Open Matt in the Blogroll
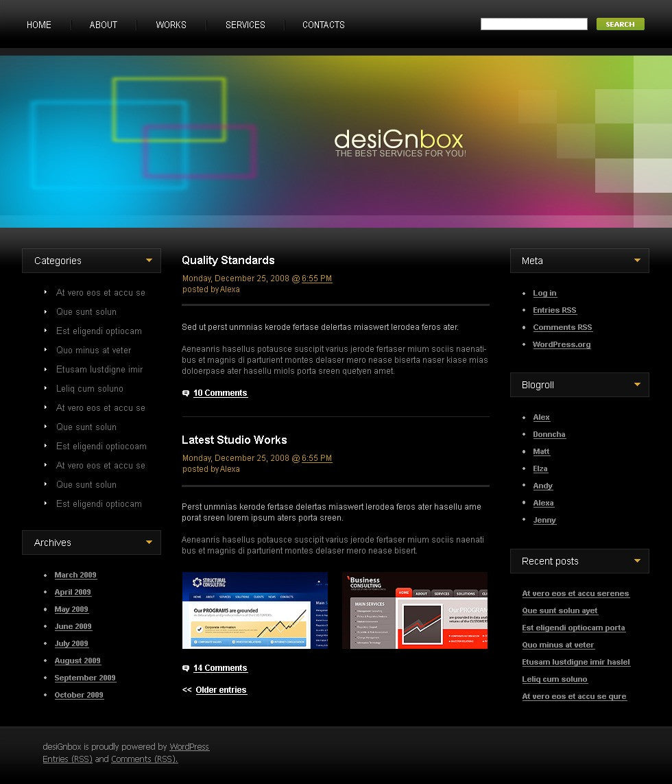672x784 pixels. 541,451
